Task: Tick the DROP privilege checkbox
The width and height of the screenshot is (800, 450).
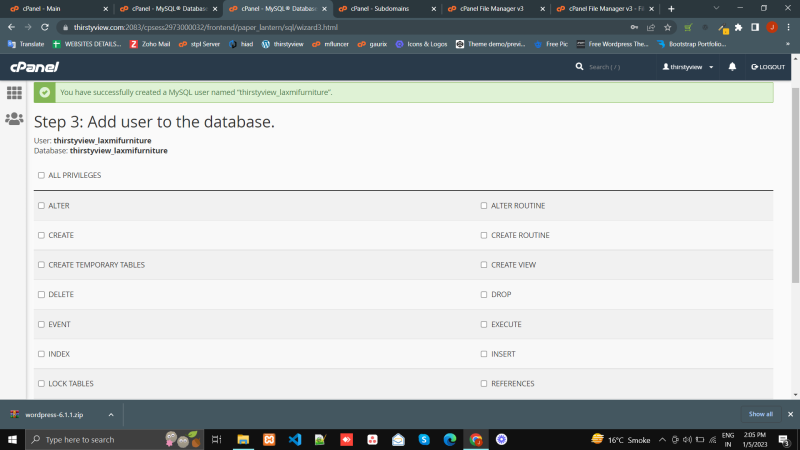Action: coord(484,295)
